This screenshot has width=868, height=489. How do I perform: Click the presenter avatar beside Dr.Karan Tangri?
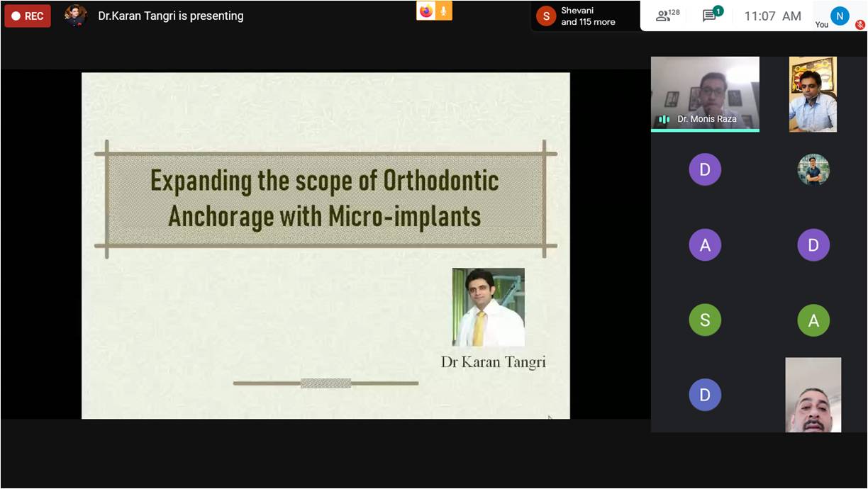(x=76, y=16)
